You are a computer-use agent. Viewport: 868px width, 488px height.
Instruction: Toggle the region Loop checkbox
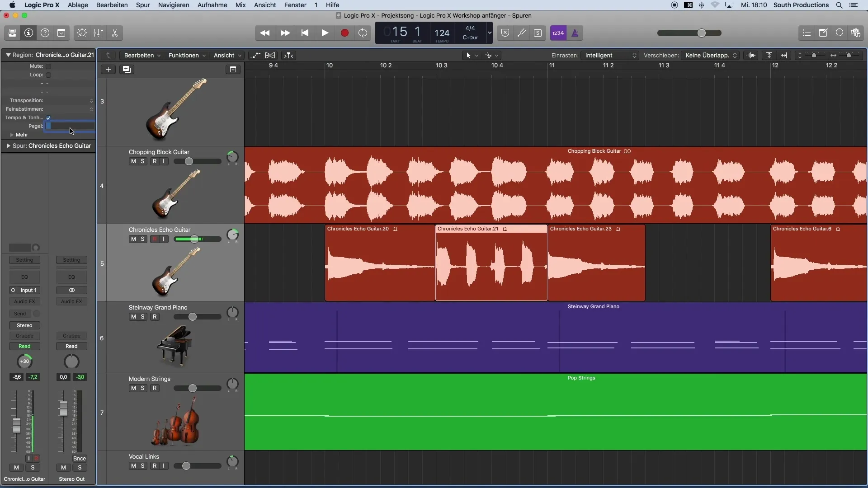48,75
